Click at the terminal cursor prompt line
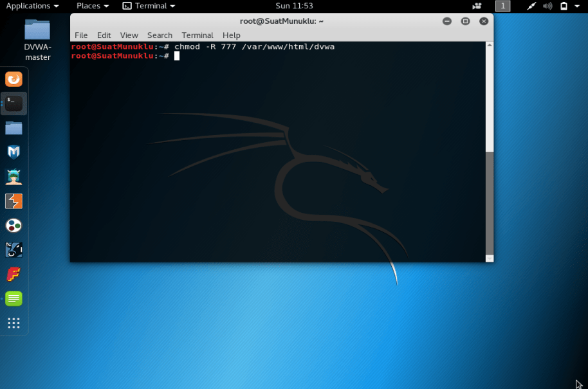Image resolution: width=588 pixels, height=389 pixels. click(177, 56)
